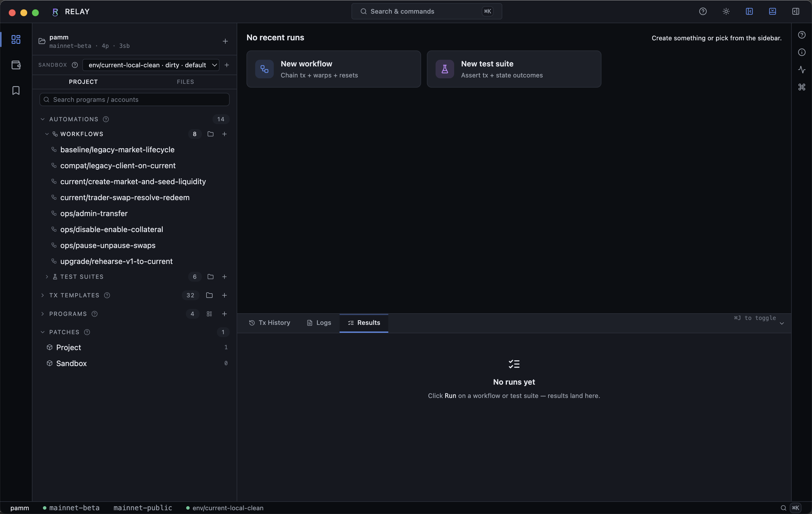
Task: Open the dashboard grid icon in left rail
Action: point(16,39)
